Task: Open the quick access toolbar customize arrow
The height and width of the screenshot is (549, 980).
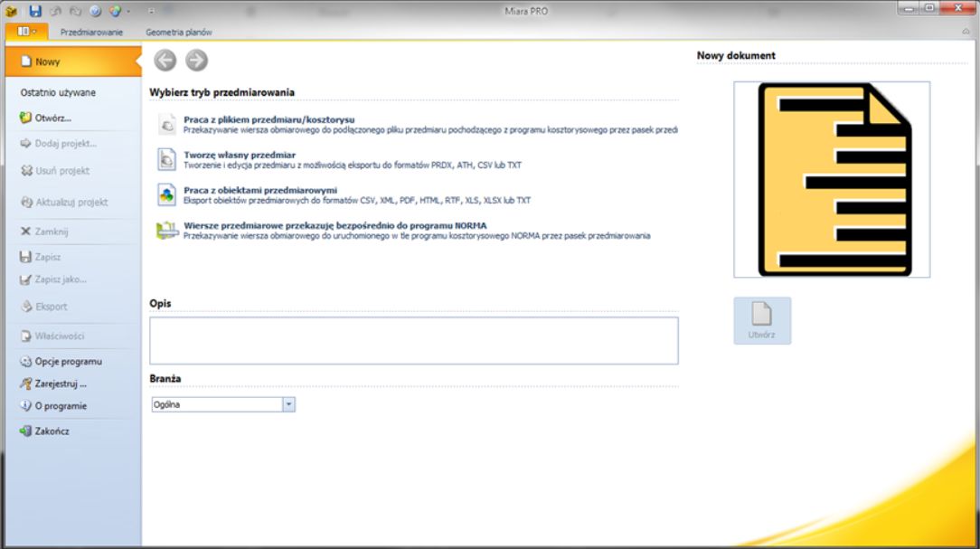Action: pyautogui.click(x=151, y=11)
